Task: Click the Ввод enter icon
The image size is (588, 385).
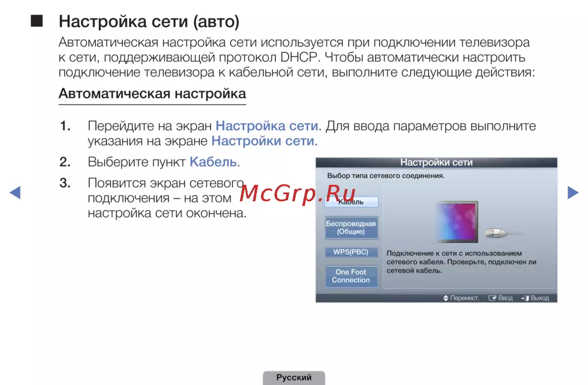Action: click(492, 298)
